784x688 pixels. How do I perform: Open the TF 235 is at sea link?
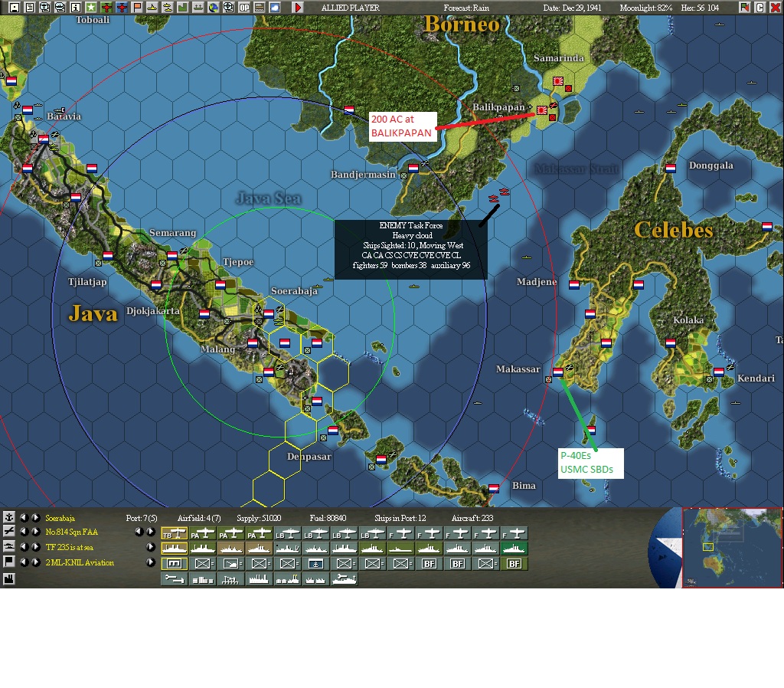pyautogui.click(x=70, y=547)
